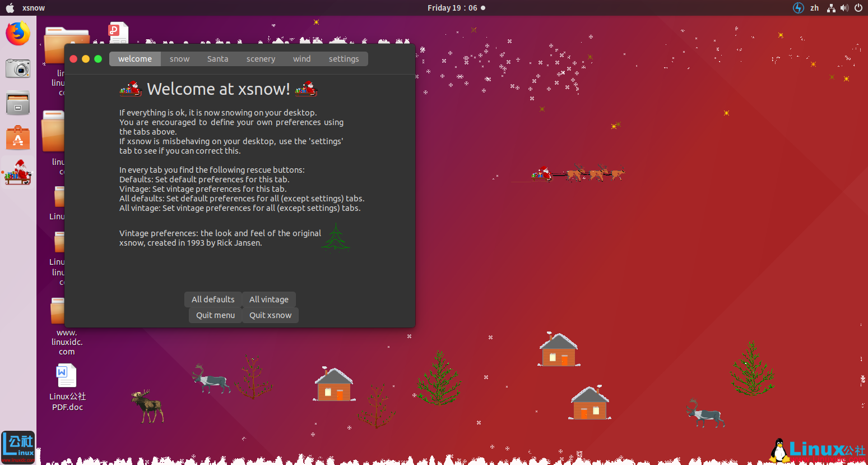Image resolution: width=868 pixels, height=465 pixels.
Task: Open the Linux公社 logo icon in dock
Action: click(x=18, y=447)
